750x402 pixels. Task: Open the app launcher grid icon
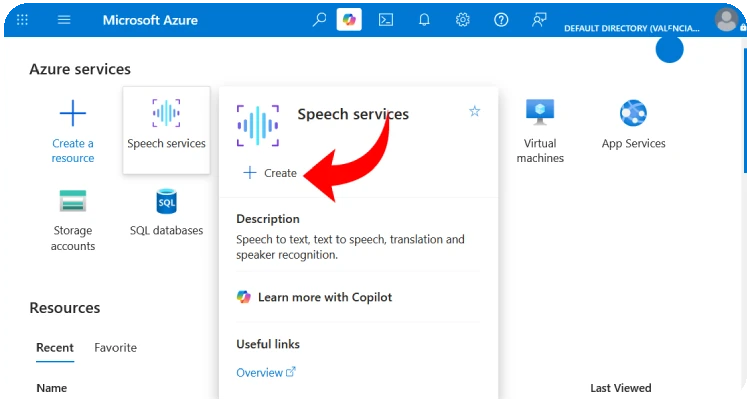pyautogui.click(x=22, y=20)
